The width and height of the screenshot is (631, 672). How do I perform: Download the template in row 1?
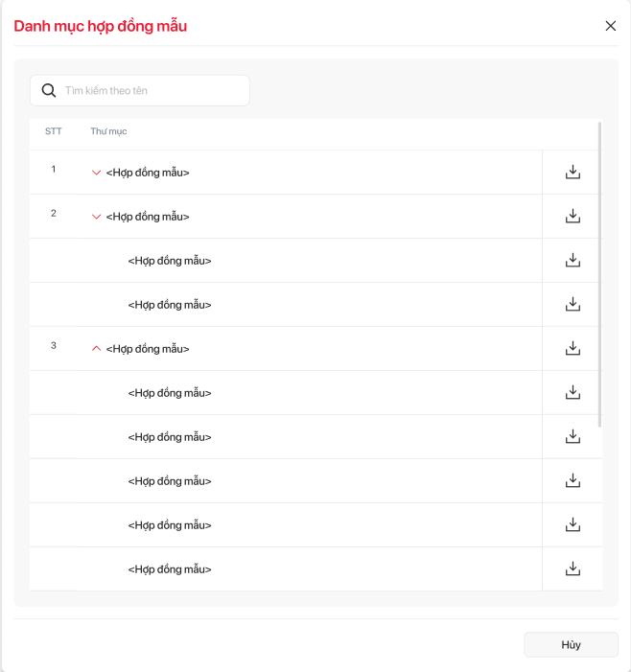[573, 173]
